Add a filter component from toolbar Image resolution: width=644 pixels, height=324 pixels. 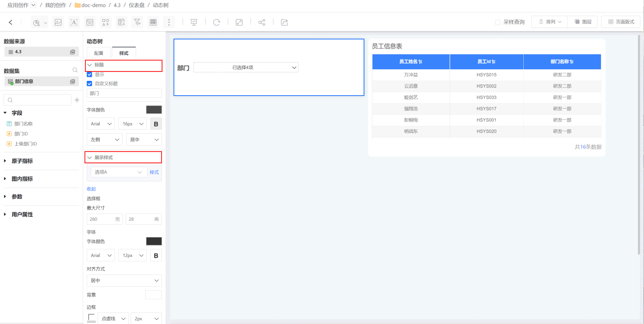pos(137,22)
